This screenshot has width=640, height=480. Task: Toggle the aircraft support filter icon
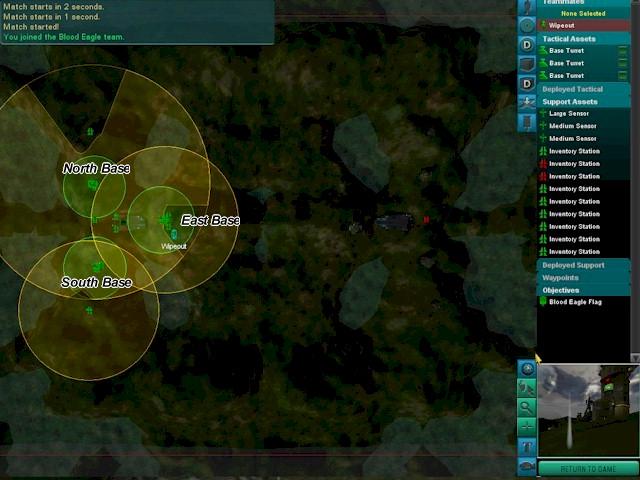point(527,103)
